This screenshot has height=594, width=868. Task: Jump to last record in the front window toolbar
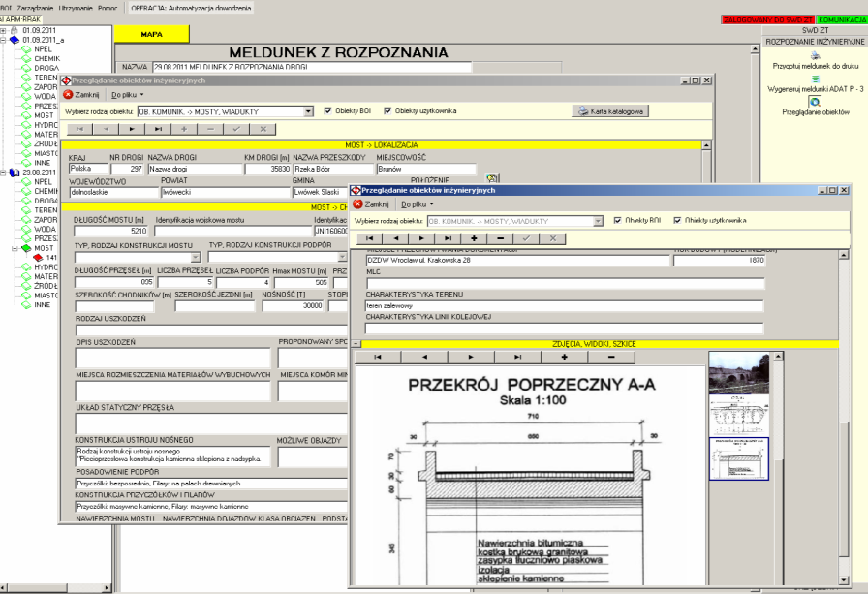448,238
